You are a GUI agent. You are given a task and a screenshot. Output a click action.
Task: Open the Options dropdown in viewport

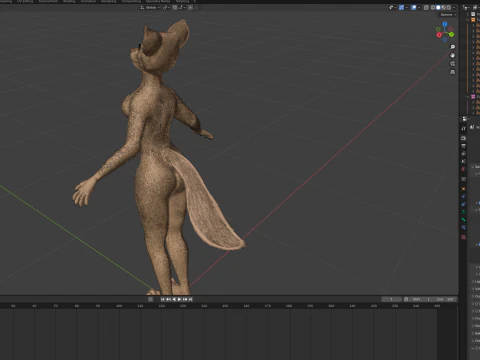(x=448, y=15)
